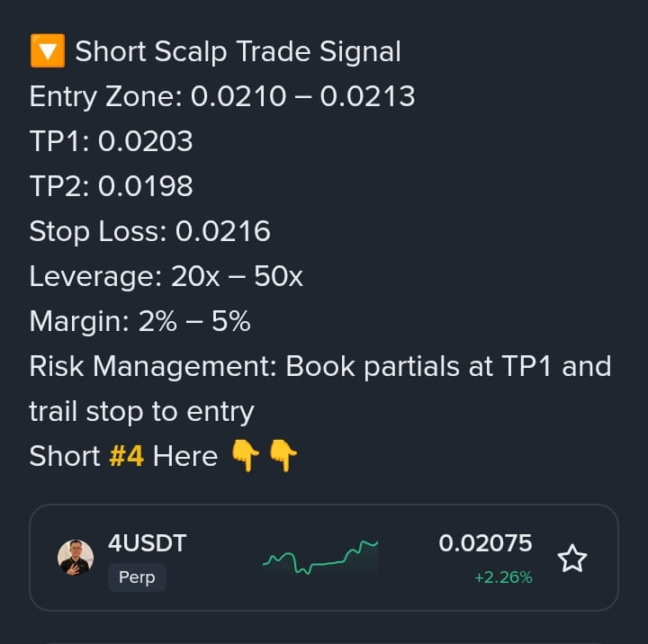Click the Leverage: 20x – 50x line
648x644 pixels.
(166, 276)
